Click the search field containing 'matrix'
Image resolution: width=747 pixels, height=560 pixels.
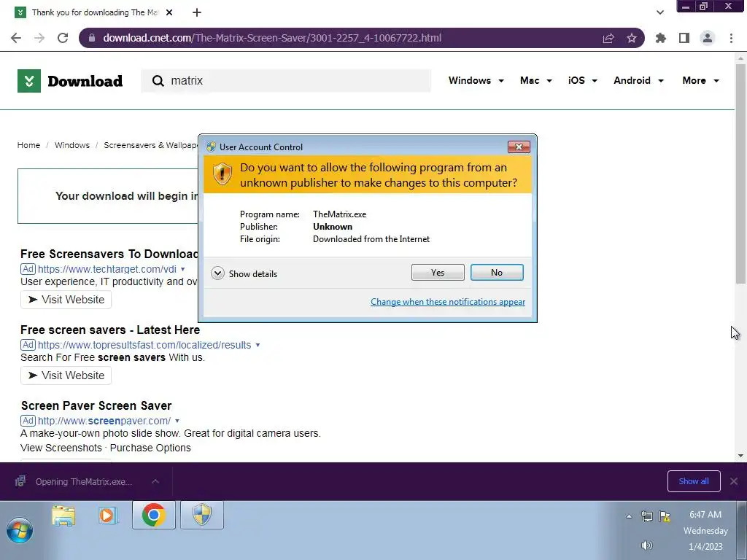(x=286, y=81)
